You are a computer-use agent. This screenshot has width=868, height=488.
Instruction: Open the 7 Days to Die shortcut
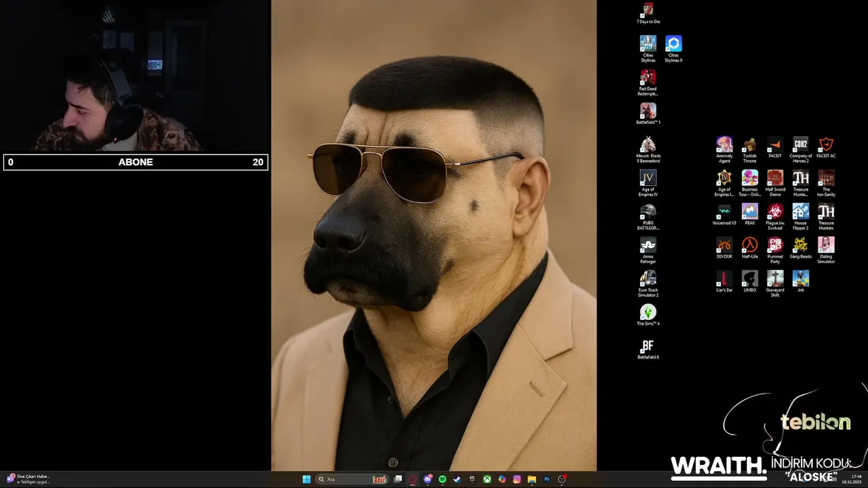pyautogui.click(x=648, y=14)
